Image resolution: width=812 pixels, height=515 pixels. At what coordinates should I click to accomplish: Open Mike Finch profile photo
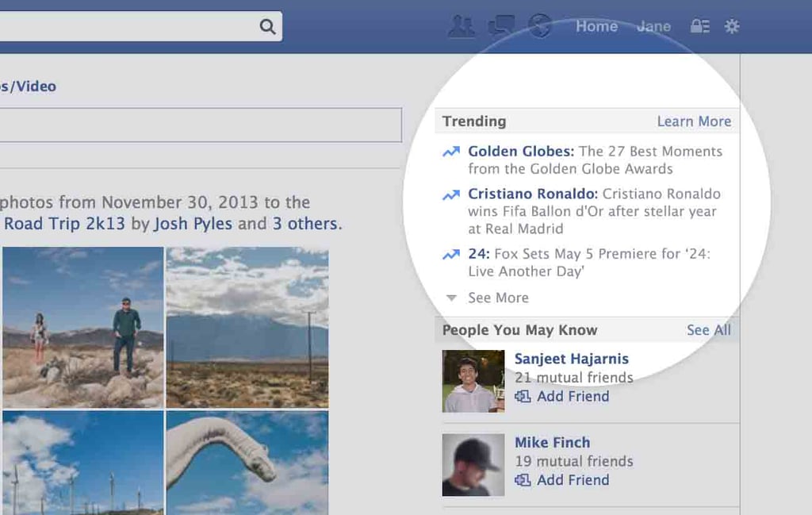click(473, 465)
